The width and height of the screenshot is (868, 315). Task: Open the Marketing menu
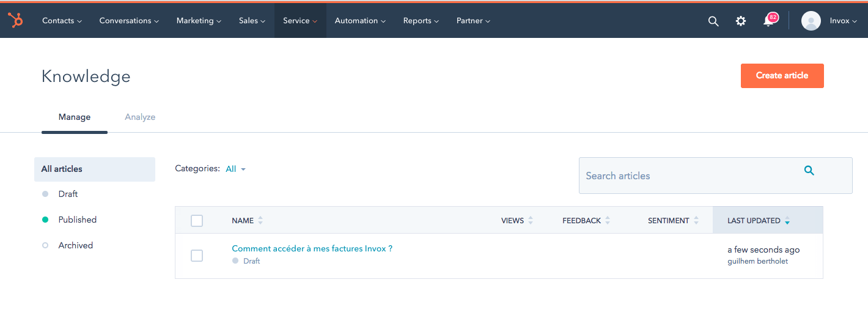(199, 21)
